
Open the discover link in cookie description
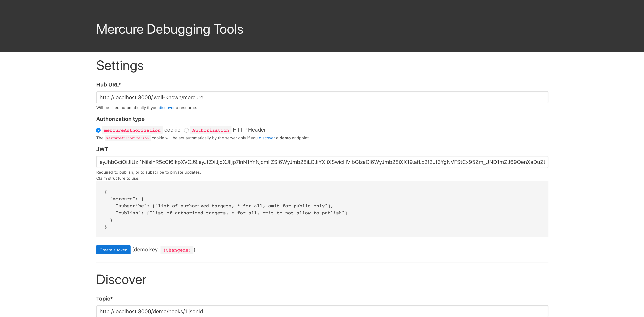point(267,138)
